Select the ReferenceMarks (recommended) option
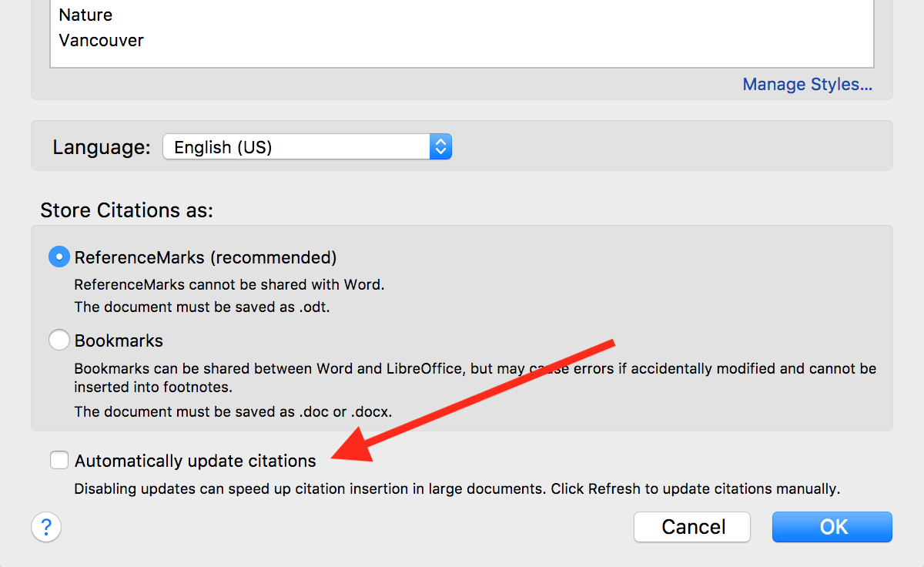The width and height of the screenshot is (924, 567). (x=59, y=257)
